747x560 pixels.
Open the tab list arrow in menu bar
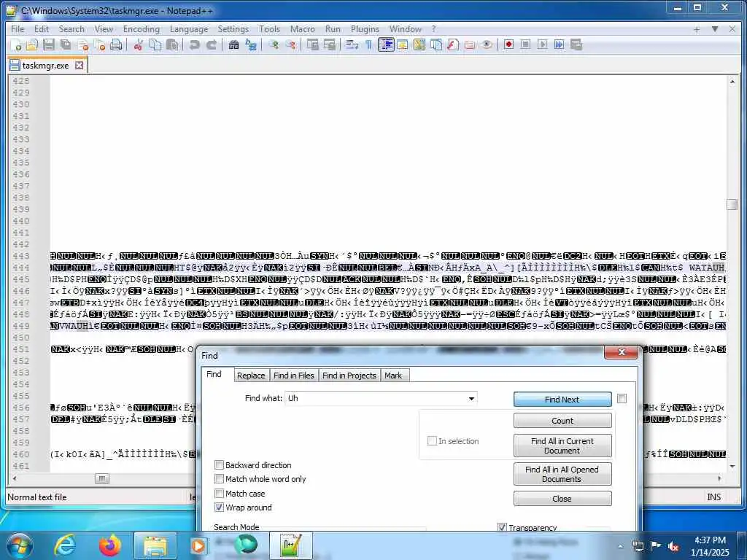(x=715, y=29)
